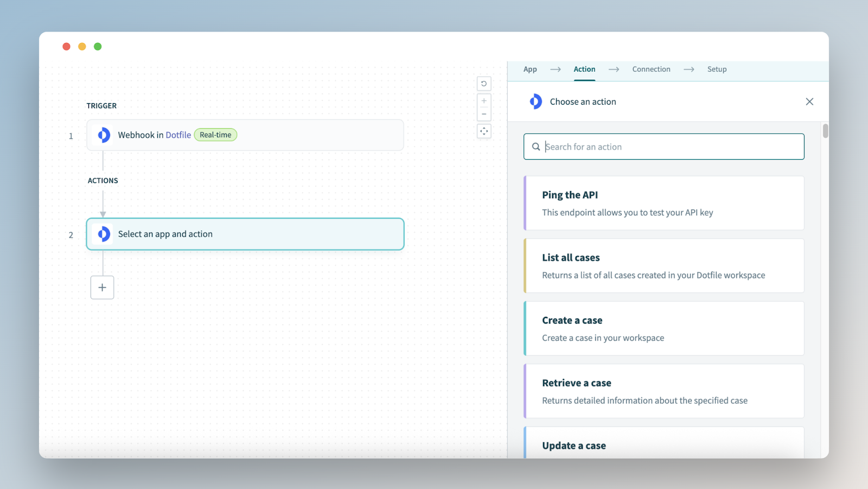The width and height of the screenshot is (868, 489).
Task: Click the reset/undo canvas icon
Action: pos(484,84)
